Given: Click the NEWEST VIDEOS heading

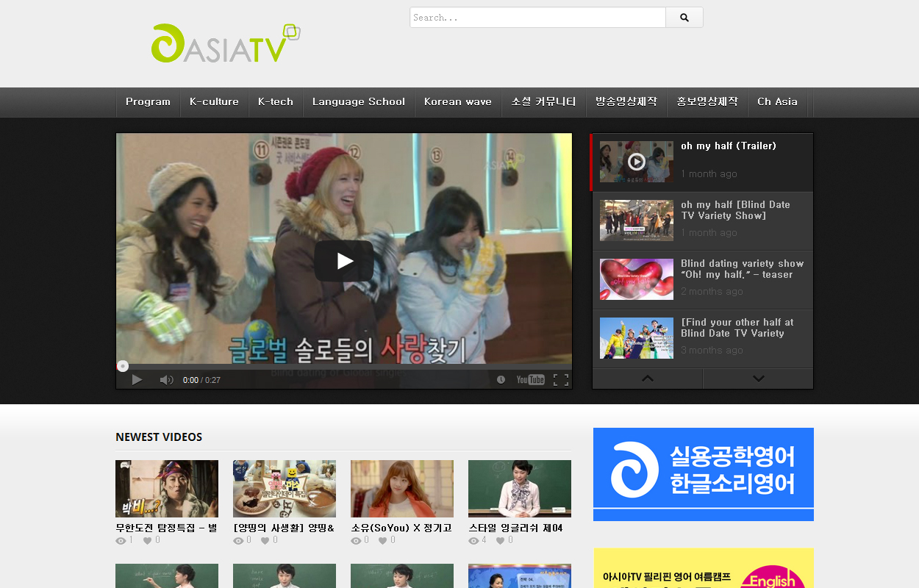Looking at the screenshot, I should [159, 437].
